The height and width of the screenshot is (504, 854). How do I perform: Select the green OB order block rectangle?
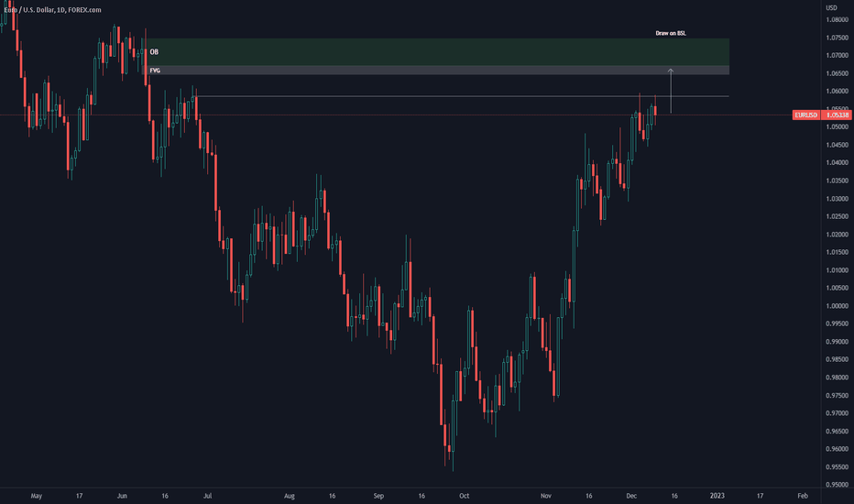coord(436,51)
